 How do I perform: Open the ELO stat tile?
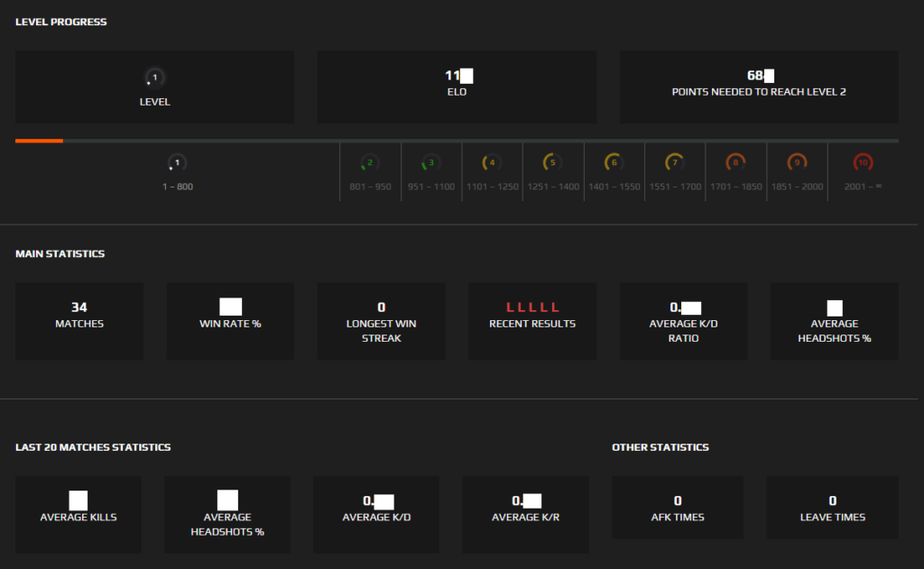457,87
